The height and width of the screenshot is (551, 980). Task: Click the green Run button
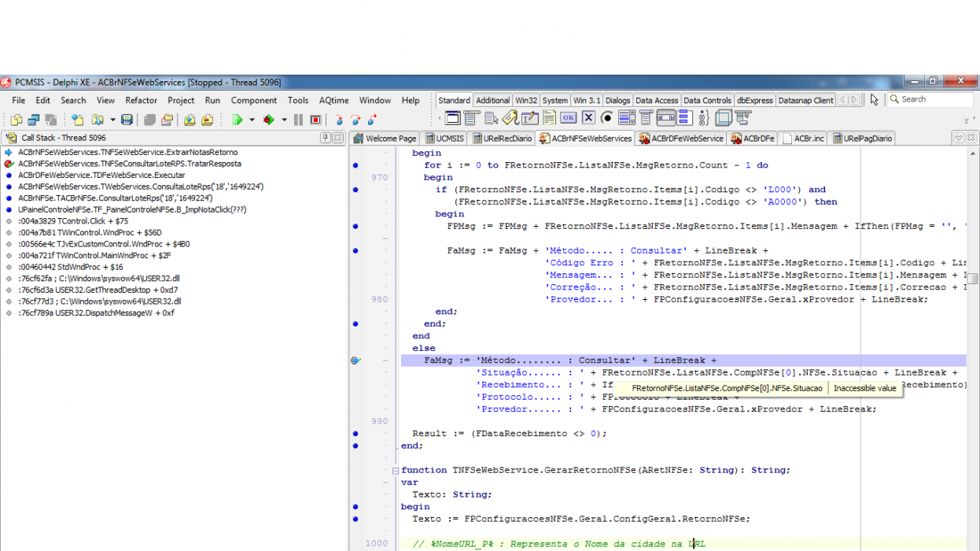238,120
